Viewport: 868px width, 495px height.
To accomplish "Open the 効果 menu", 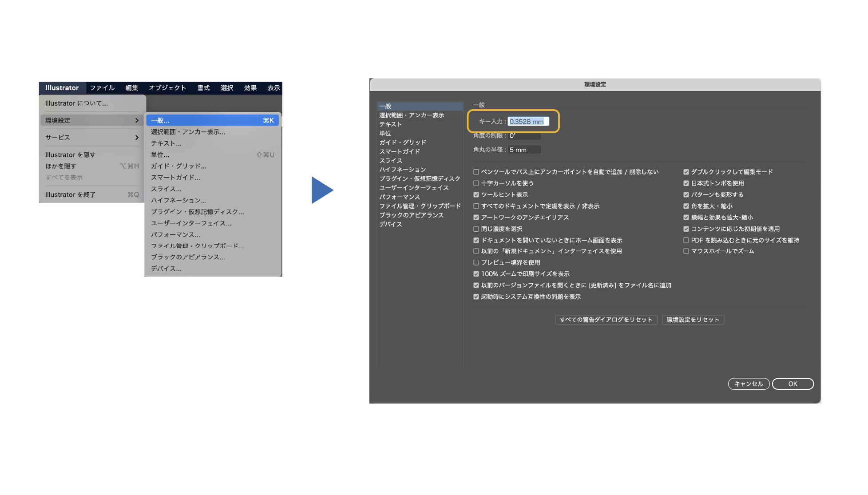I will click(x=250, y=88).
